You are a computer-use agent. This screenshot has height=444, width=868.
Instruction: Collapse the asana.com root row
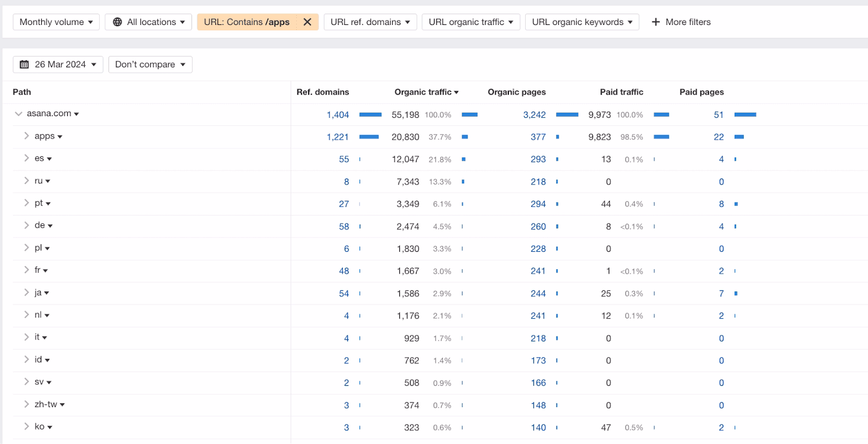pyautogui.click(x=18, y=114)
